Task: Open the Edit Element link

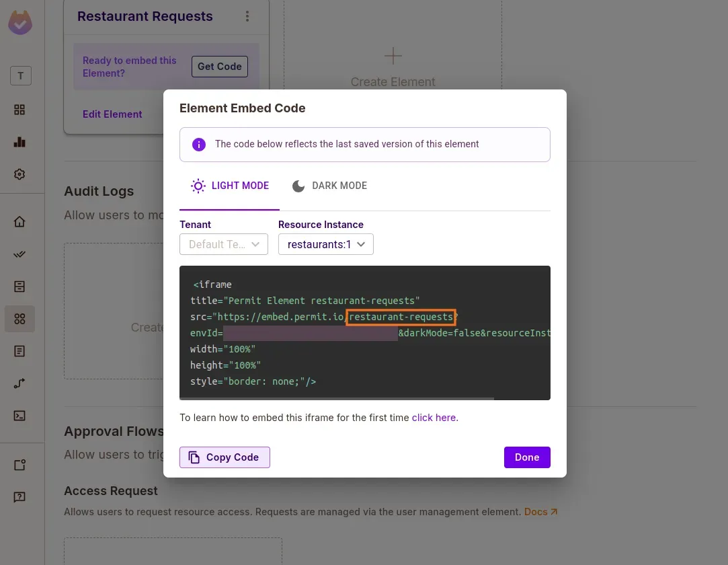Action: [112, 114]
